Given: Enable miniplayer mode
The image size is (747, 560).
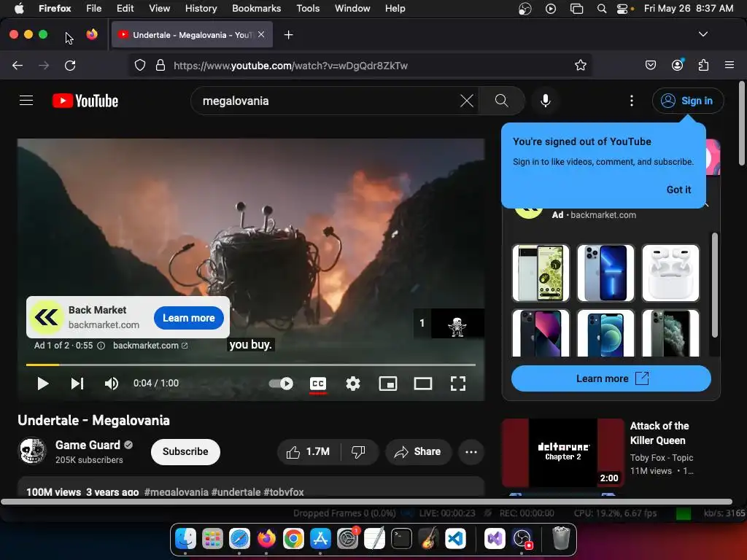Looking at the screenshot, I should point(388,384).
